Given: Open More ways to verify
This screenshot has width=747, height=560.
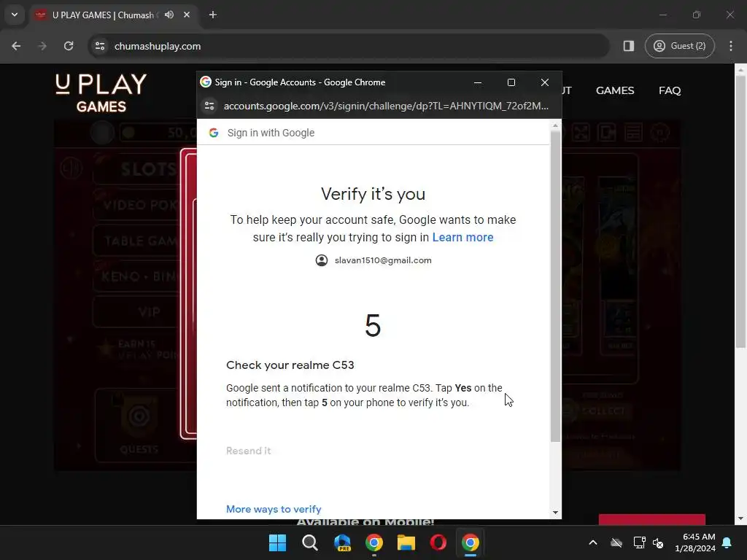Looking at the screenshot, I should [x=274, y=509].
